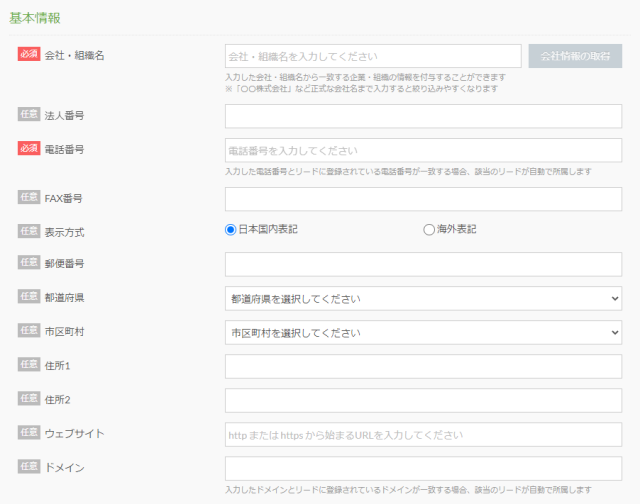Click the 任意 badge beside 法人番号
This screenshot has height=504, width=640.
pos(28,114)
